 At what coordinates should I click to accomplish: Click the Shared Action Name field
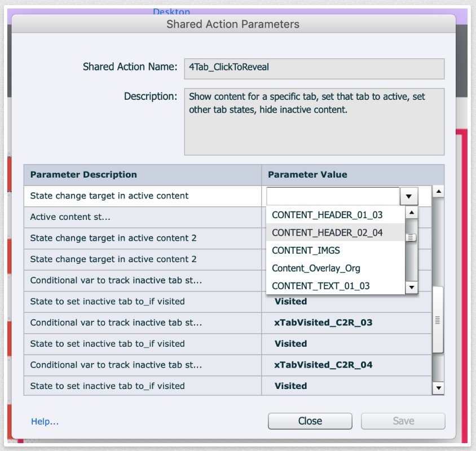click(x=314, y=67)
